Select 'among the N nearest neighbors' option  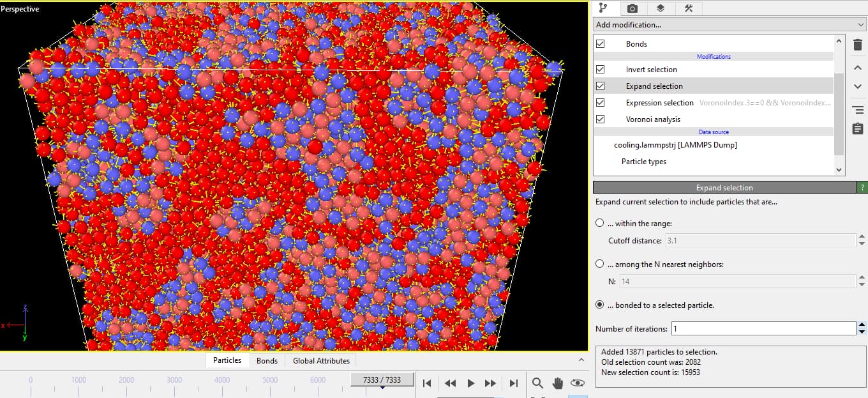tap(599, 264)
